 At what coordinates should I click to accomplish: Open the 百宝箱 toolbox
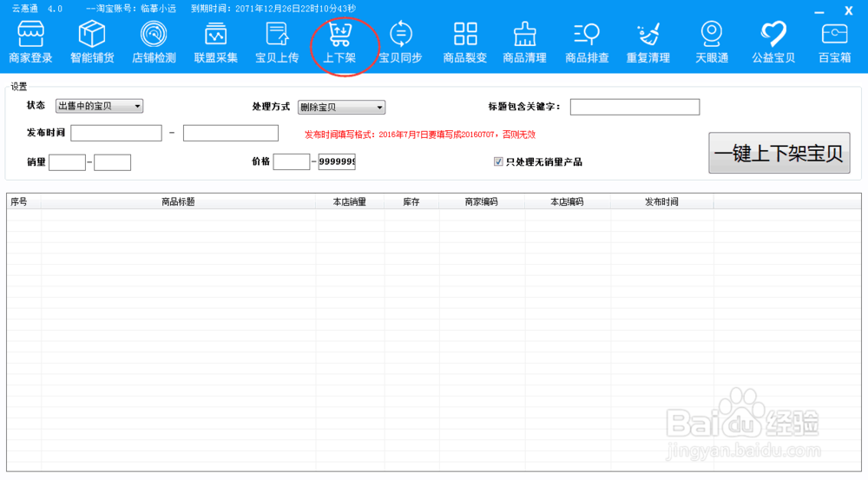[835, 42]
